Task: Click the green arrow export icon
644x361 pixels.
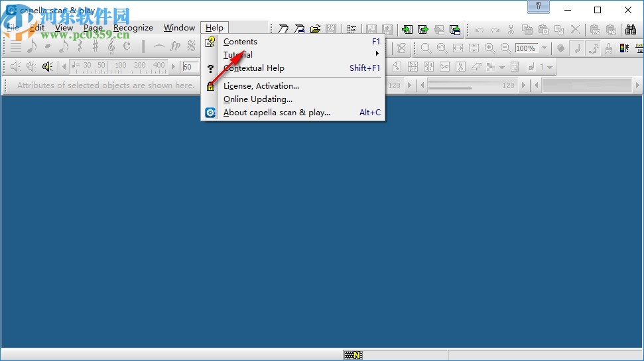Action: pyautogui.click(x=423, y=29)
